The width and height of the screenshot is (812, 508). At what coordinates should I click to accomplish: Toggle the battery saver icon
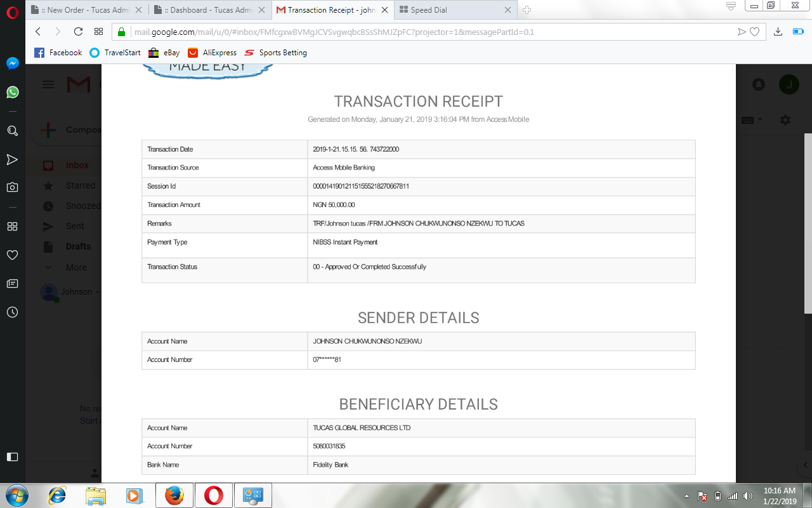(x=797, y=32)
